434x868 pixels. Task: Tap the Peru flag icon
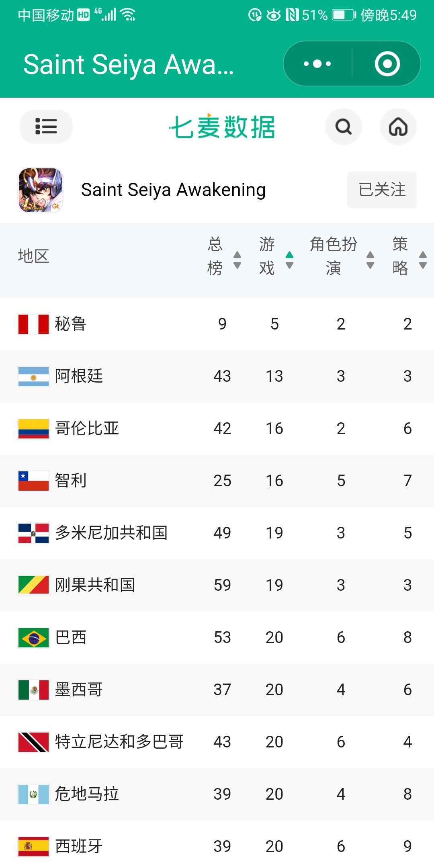click(33, 324)
